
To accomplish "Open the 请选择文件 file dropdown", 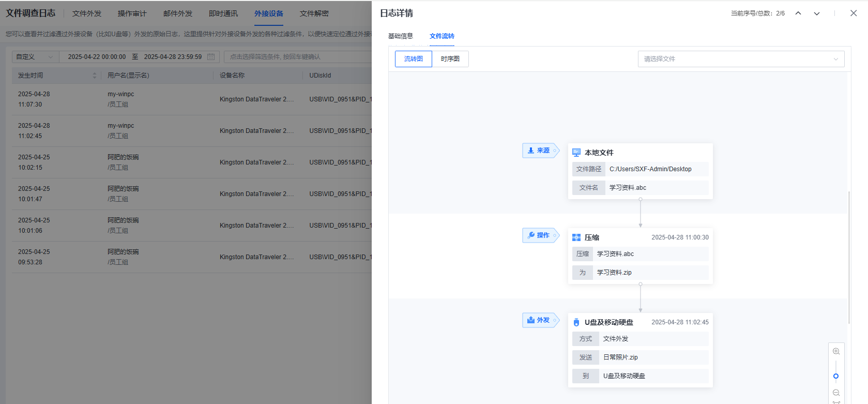I will 741,59.
